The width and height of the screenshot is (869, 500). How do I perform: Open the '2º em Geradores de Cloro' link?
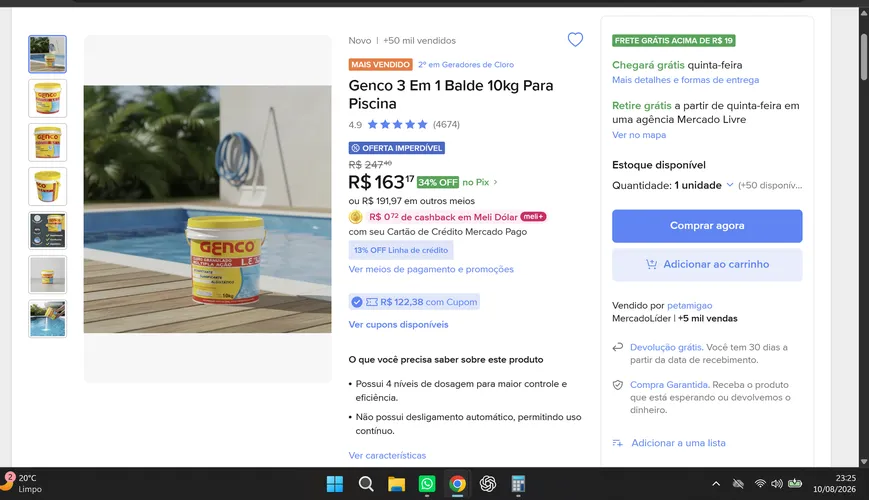pyautogui.click(x=466, y=64)
